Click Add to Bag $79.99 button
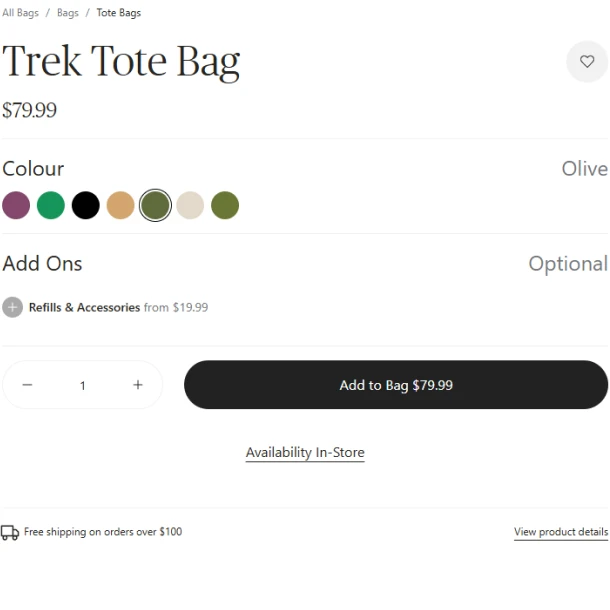This screenshot has height=610, width=610. click(396, 385)
